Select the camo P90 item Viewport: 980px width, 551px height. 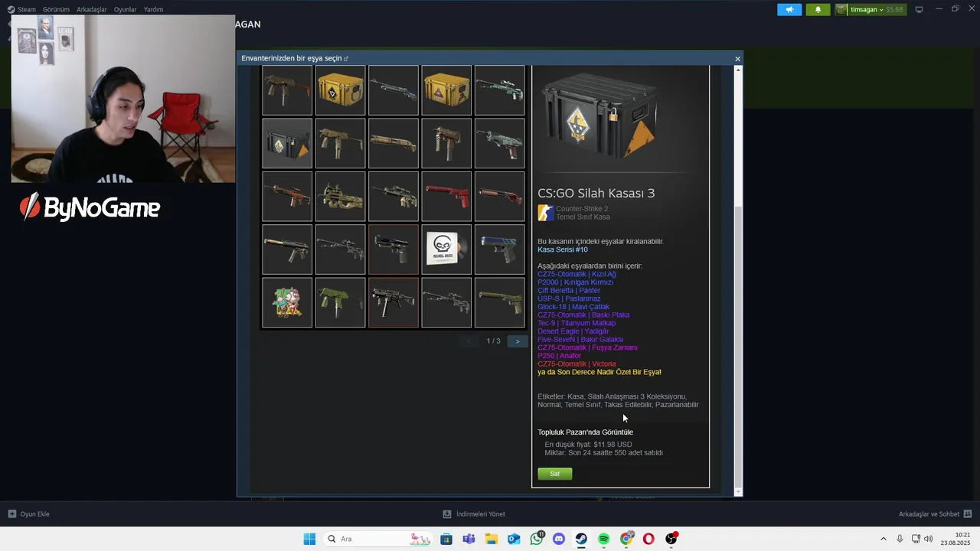(340, 197)
